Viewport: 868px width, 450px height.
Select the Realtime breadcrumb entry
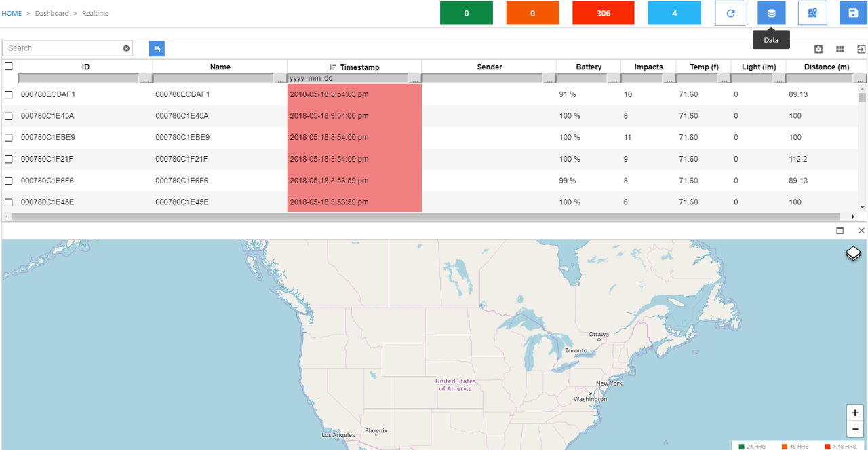95,13
